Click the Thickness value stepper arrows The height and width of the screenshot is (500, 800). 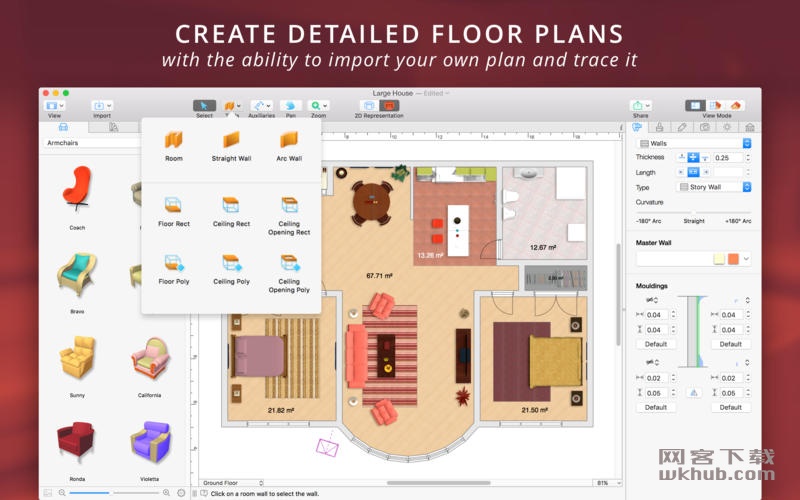748,158
